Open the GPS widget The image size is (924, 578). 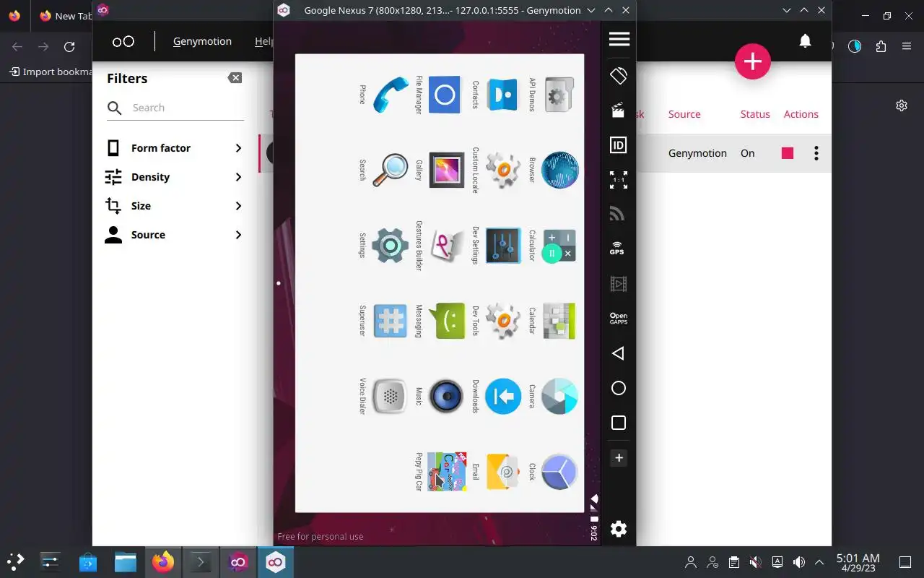point(619,249)
